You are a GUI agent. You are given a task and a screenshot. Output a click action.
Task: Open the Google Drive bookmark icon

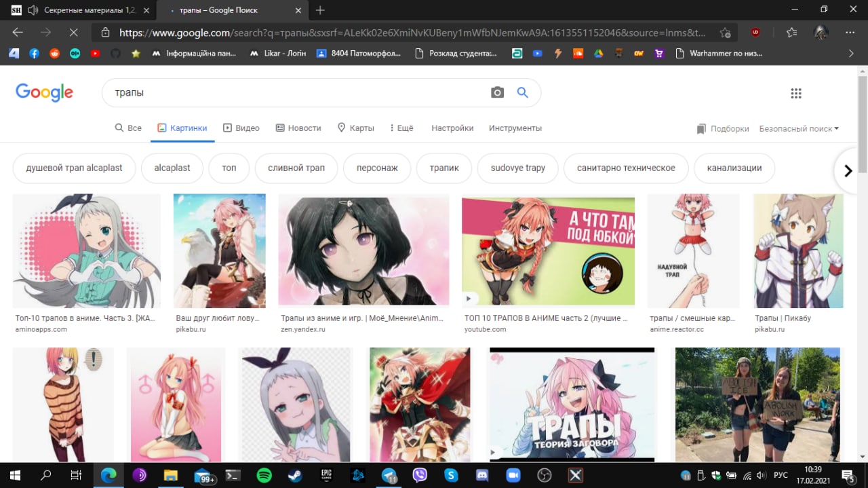598,53
